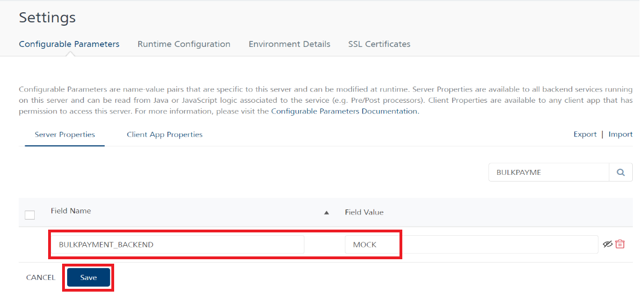Image resolution: width=644 pixels, height=300 pixels.
Task: Select the Configurable Parameters tab
Action: click(x=69, y=44)
